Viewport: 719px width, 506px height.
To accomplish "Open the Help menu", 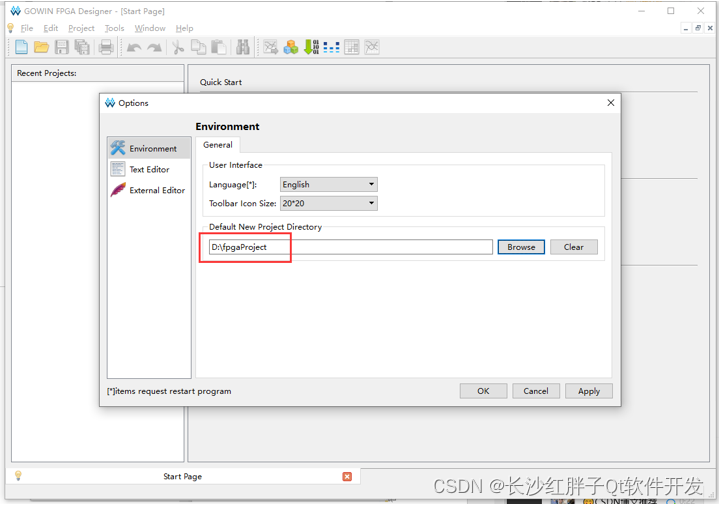I will [184, 28].
